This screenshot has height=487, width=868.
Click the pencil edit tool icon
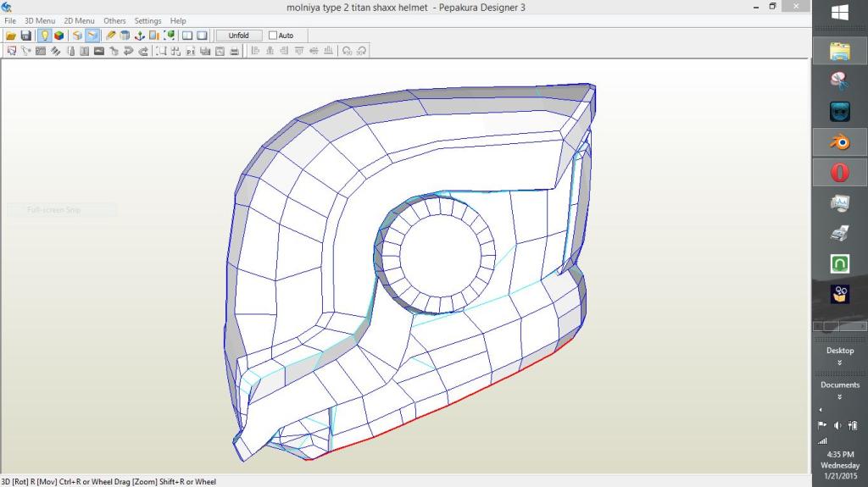click(111, 36)
